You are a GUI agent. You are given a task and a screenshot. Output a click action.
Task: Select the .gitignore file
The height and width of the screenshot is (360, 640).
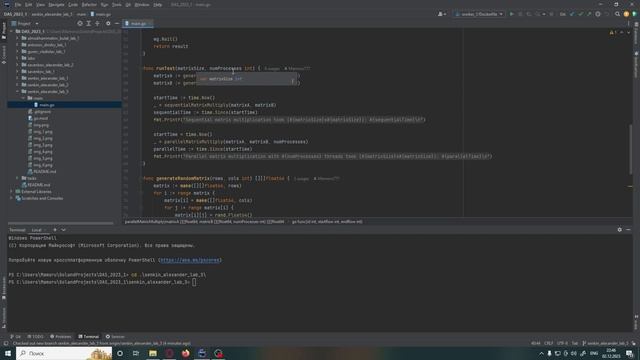(x=40, y=111)
